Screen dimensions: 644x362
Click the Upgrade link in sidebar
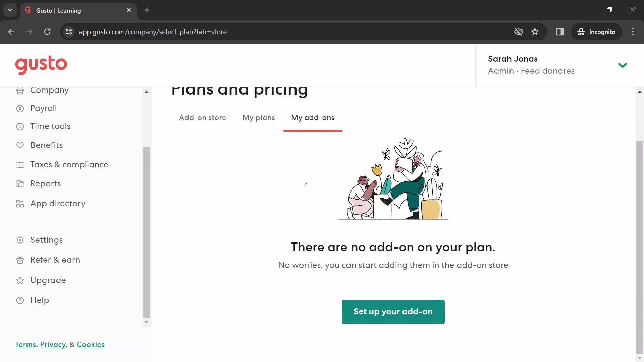48,280
